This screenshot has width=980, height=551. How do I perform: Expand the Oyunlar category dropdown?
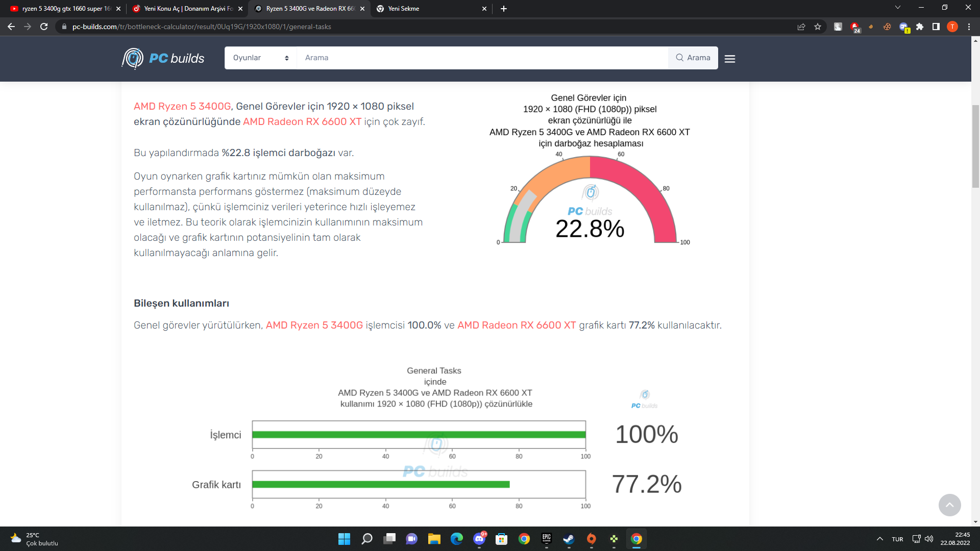click(261, 58)
